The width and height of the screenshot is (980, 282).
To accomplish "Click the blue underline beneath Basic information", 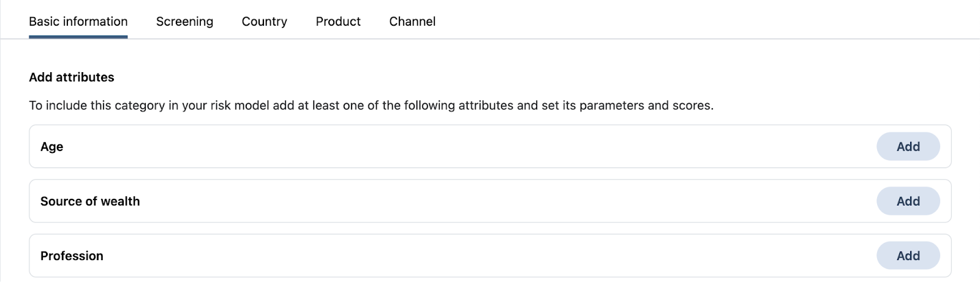I will pos(78,37).
